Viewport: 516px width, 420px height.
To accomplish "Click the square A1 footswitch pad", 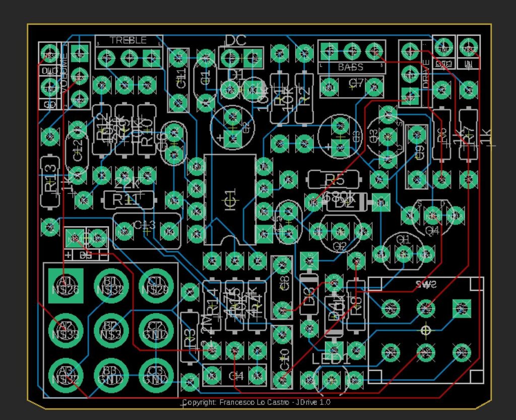I will (66, 286).
